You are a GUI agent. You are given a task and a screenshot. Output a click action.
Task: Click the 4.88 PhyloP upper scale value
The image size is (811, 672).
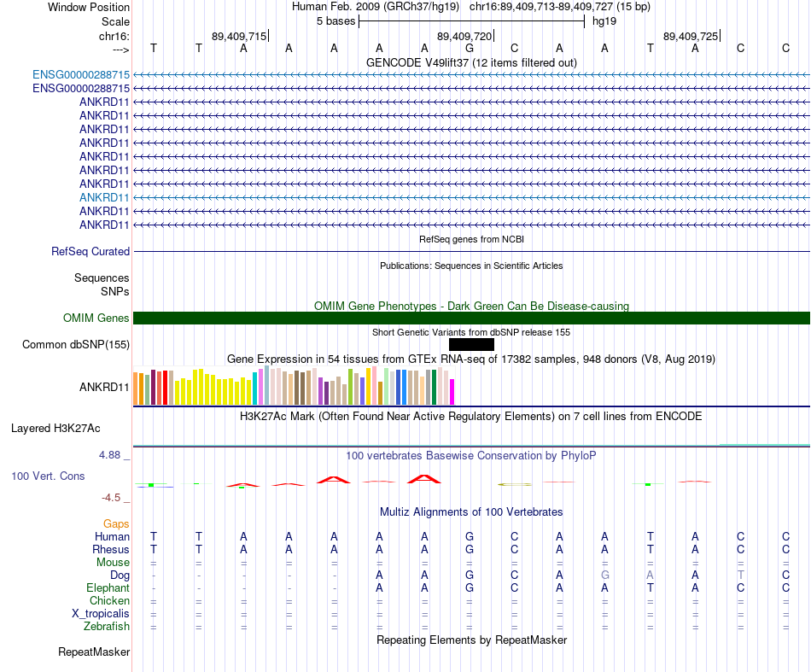point(109,455)
